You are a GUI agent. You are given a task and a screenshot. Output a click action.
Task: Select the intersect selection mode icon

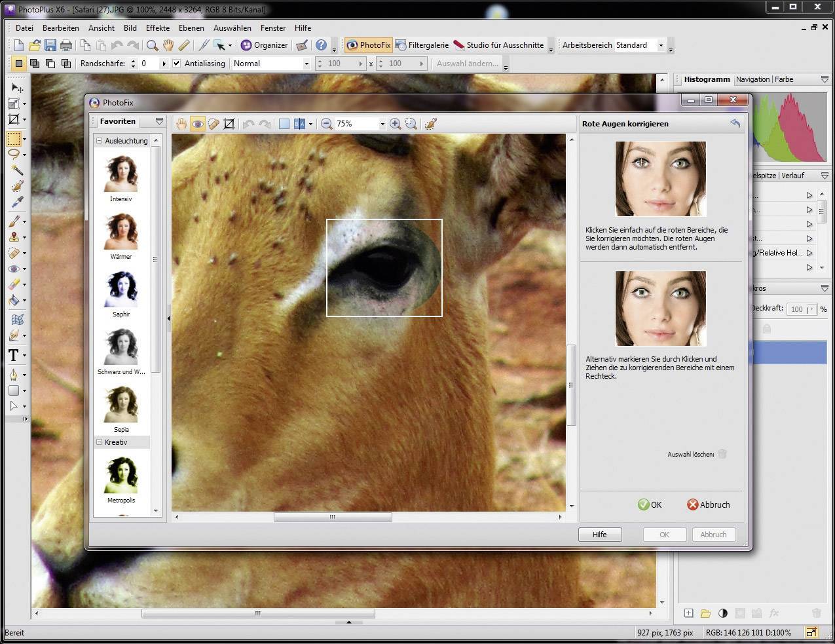66,64
